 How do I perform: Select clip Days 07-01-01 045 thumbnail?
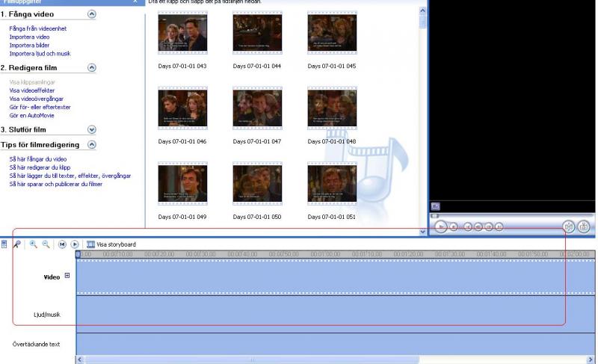click(332, 33)
